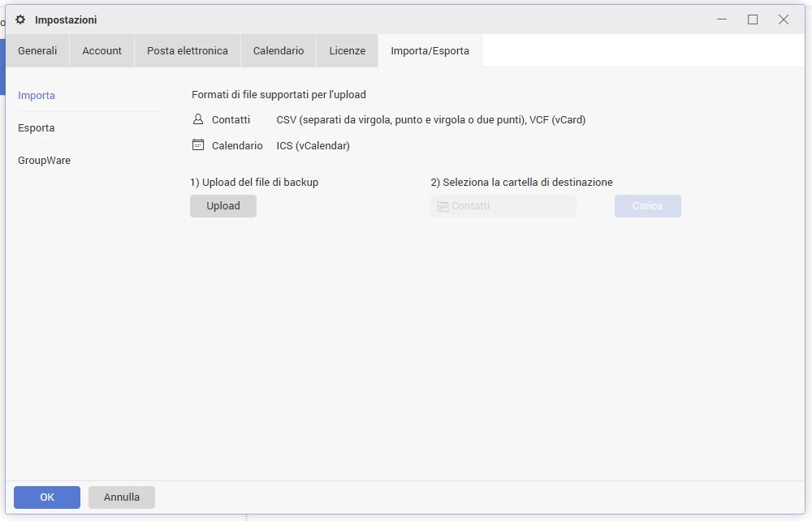Open the Account tab
This screenshot has width=812, height=521.
pyautogui.click(x=101, y=50)
